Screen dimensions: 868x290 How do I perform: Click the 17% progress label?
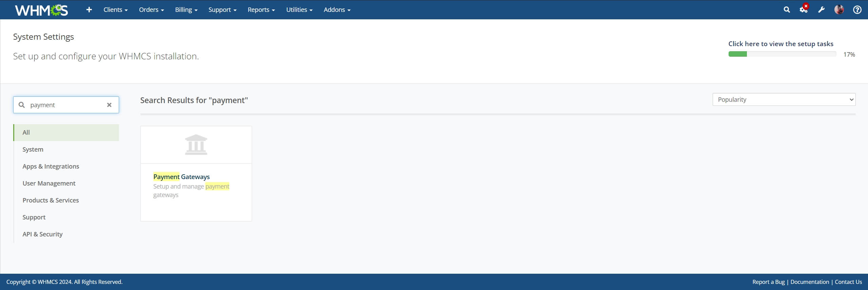(849, 55)
